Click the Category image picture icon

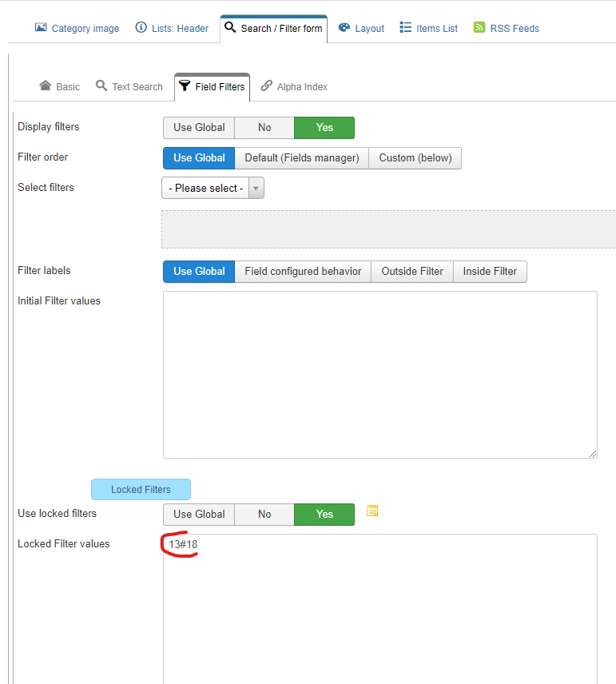click(41, 27)
